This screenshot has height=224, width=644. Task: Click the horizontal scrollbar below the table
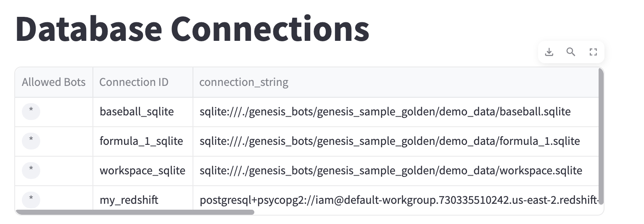(135, 212)
